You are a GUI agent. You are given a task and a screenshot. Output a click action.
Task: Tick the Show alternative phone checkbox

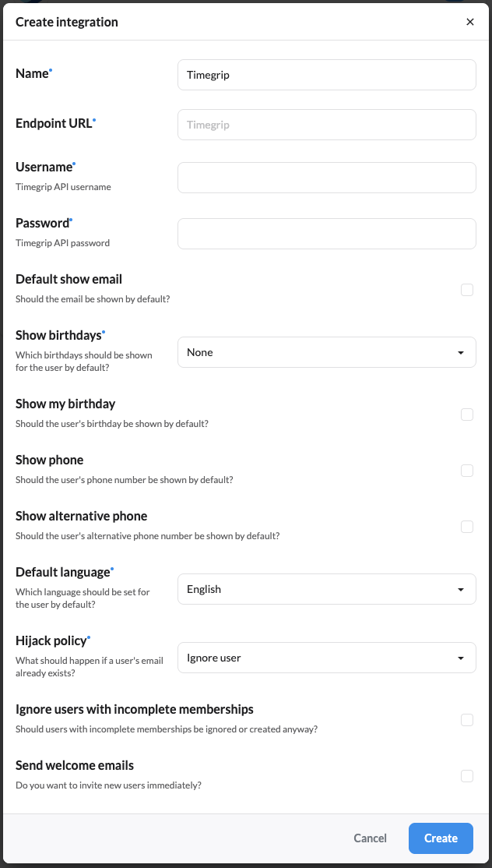467,527
